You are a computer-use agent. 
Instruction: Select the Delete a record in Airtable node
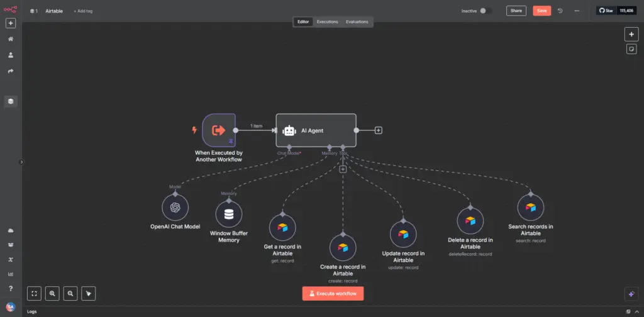(x=470, y=221)
